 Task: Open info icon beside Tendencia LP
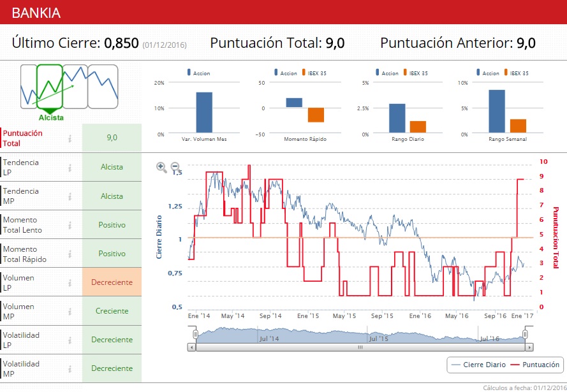[70, 167]
